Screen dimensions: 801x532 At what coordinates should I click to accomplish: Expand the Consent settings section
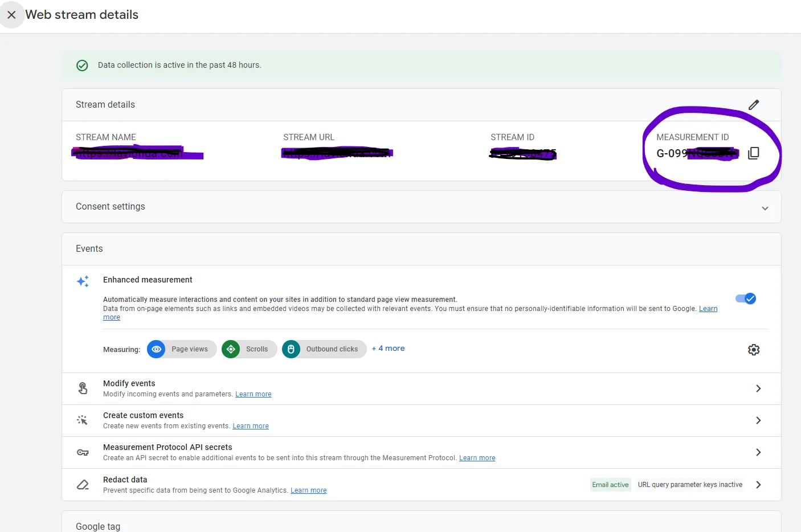765,208
